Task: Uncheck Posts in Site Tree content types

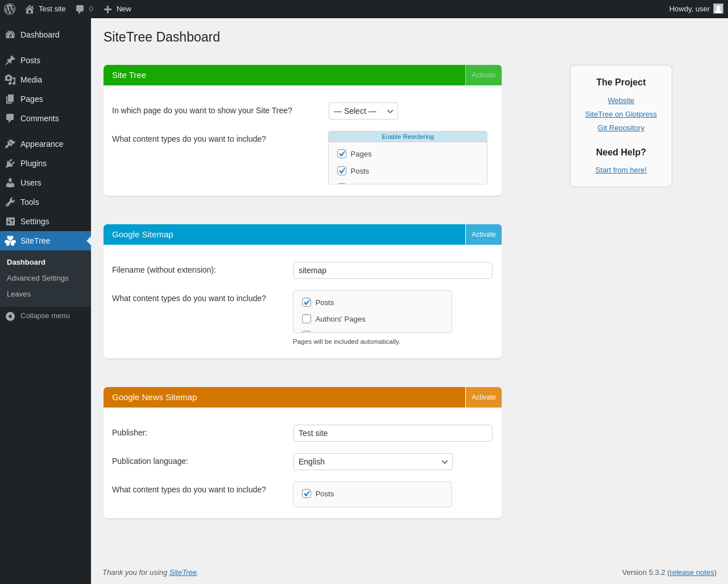Action: [342, 171]
